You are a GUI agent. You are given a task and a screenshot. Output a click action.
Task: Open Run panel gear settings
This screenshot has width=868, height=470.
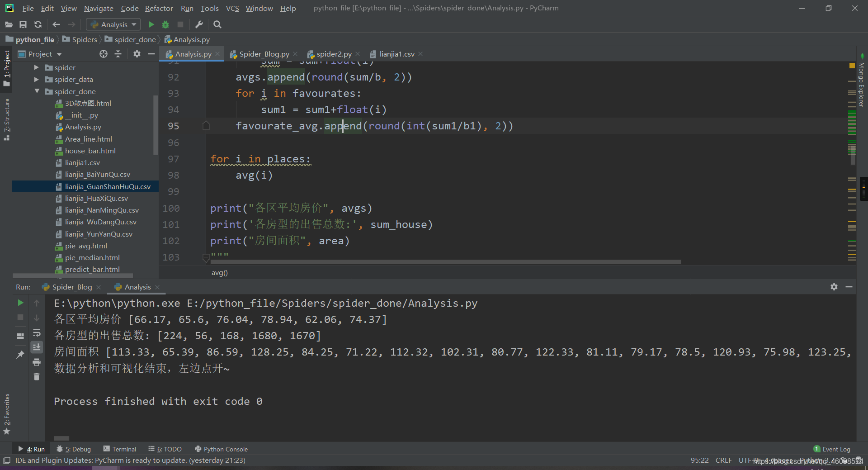coord(834,287)
